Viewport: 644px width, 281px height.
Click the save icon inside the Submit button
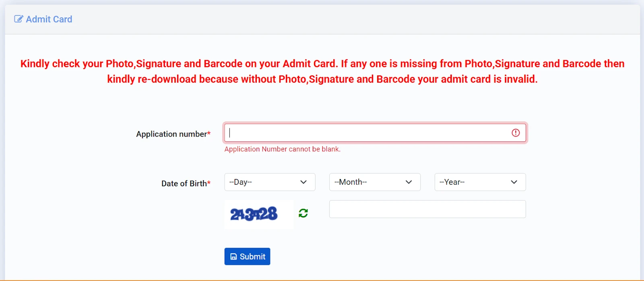pos(234,256)
